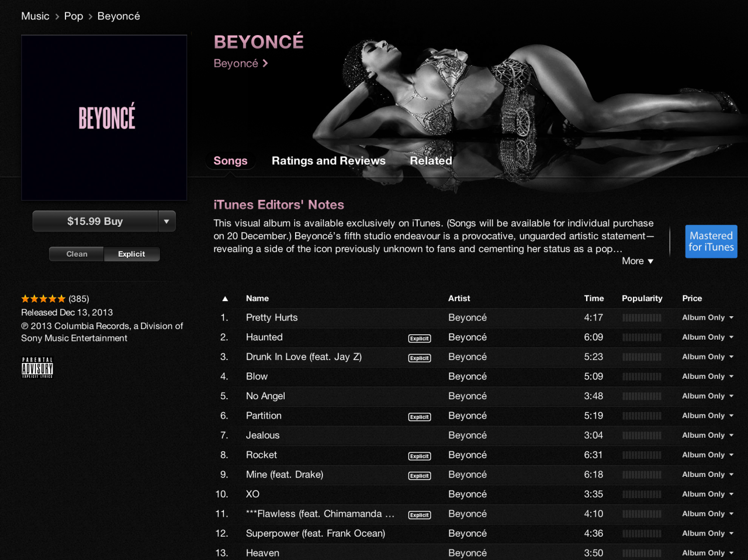This screenshot has height=560, width=748.
Task: Click the popularity bar for Partition
Action: point(642,416)
